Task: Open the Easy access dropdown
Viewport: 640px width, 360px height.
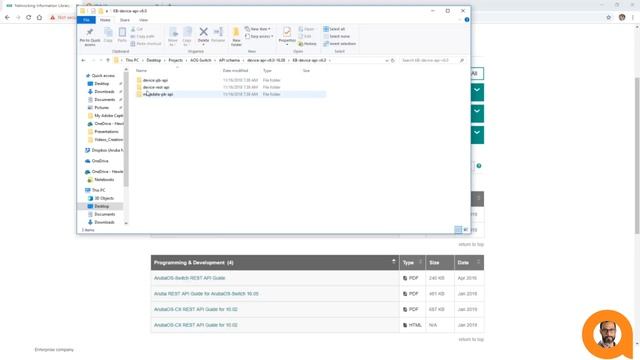Action: coord(259,36)
